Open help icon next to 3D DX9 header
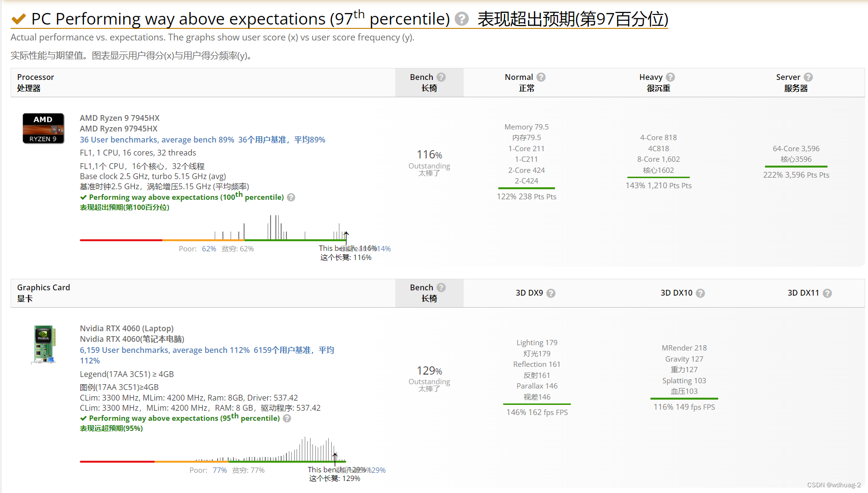The height and width of the screenshot is (493, 868). (551, 293)
